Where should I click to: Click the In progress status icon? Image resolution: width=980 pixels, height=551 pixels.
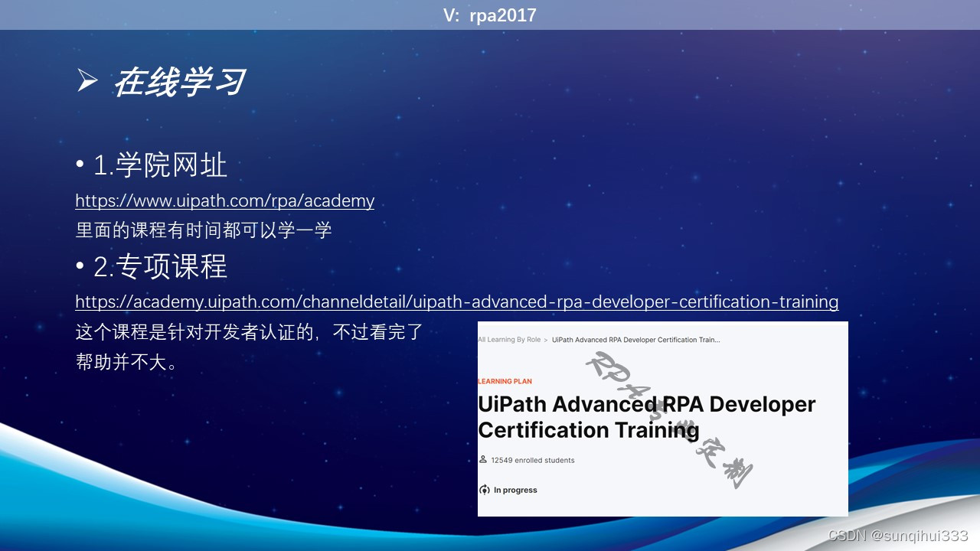tap(484, 490)
